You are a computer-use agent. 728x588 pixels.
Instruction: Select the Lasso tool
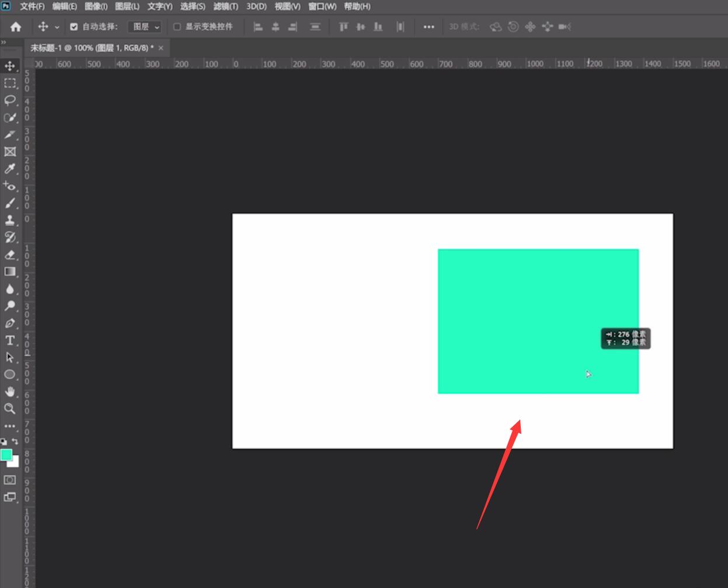point(10,100)
